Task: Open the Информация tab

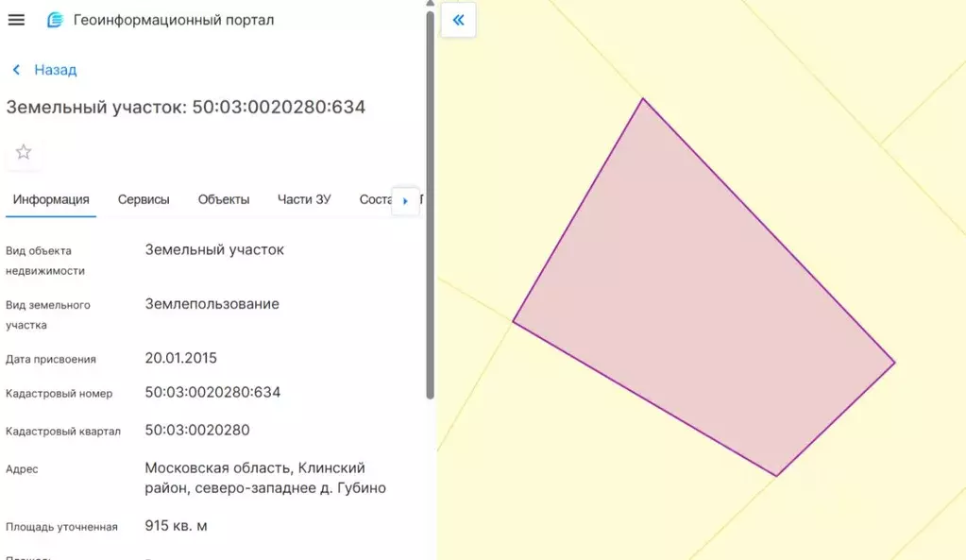Action: pyautogui.click(x=51, y=199)
